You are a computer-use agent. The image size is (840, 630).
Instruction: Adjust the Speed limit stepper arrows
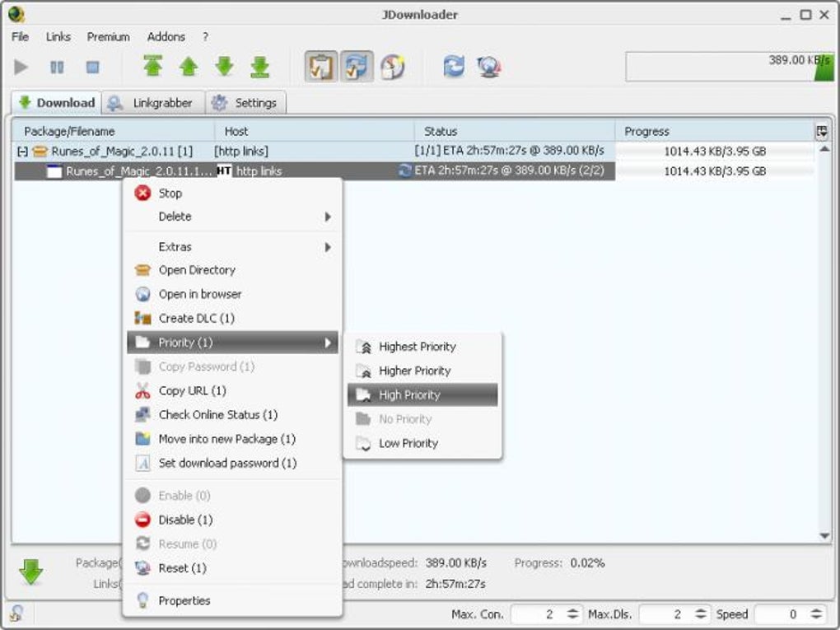point(816,614)
